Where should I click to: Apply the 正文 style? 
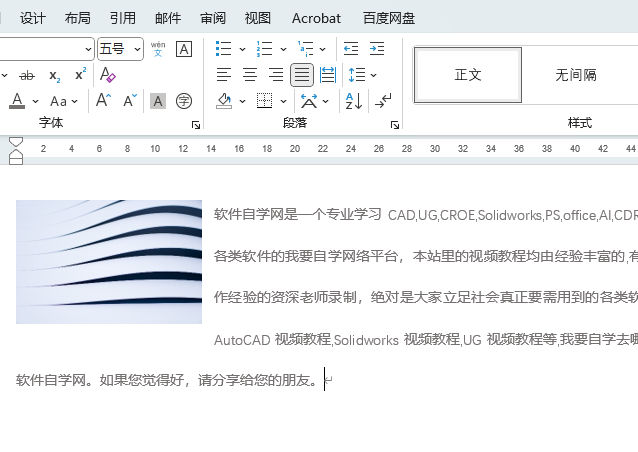click(468, 75)
